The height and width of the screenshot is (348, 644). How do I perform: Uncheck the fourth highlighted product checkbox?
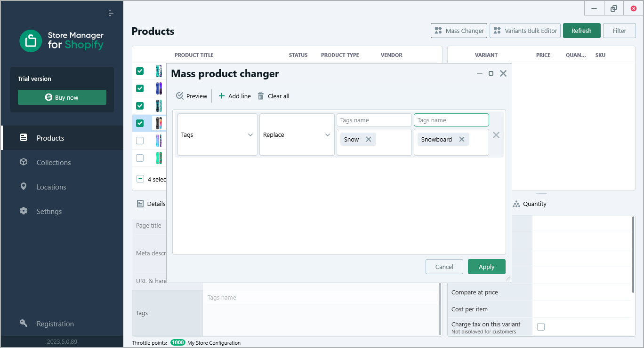pos(140,123)
